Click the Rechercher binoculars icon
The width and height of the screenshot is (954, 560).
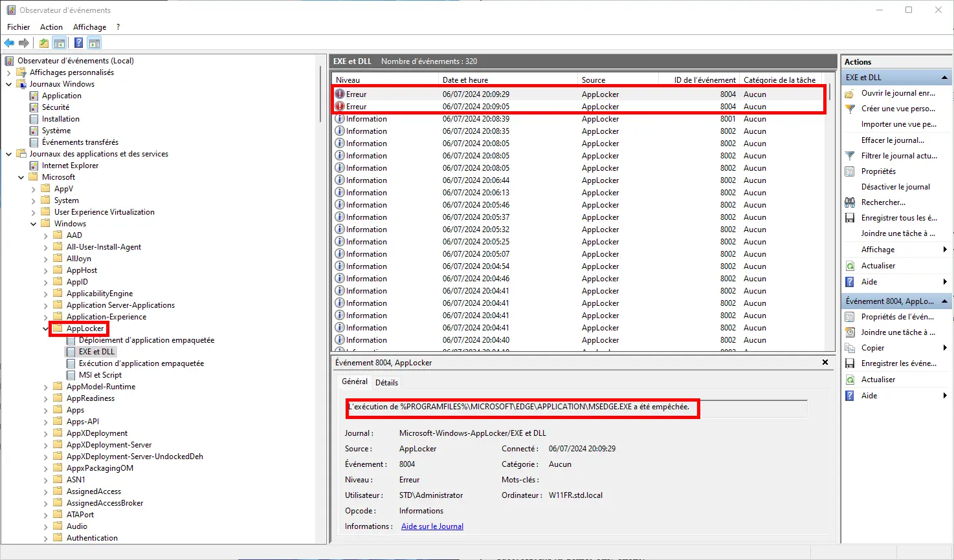click(x=850, y=202)
